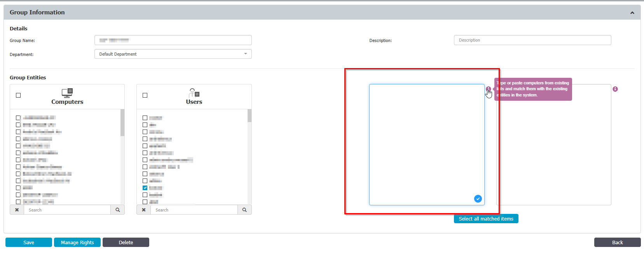Save the group
Screen dimensions: 644x259
29,242
